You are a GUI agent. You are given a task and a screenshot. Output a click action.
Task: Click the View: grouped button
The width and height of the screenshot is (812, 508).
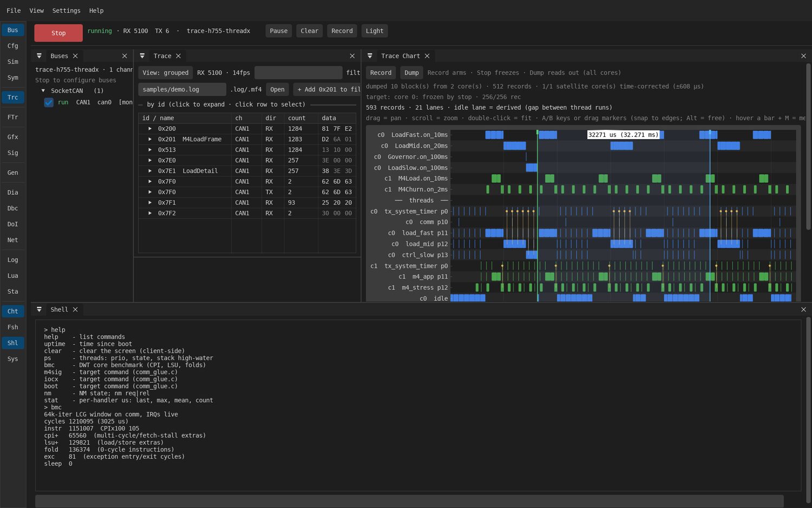166,72
